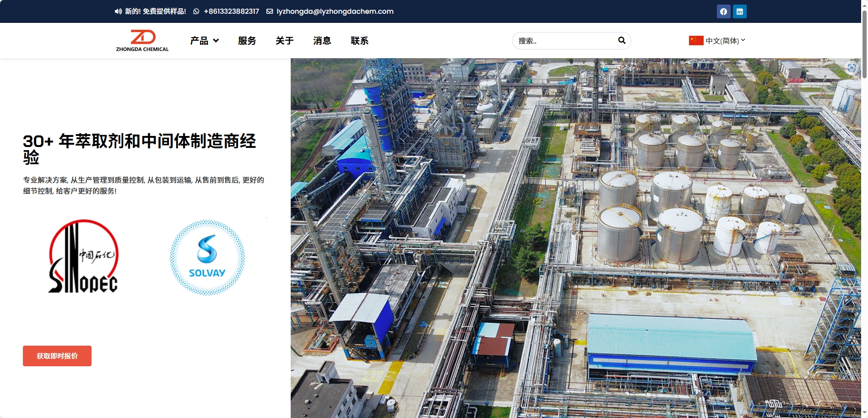868x418 pixels.
Task: Click the speaker announcement icon
Action: (118, 11)
